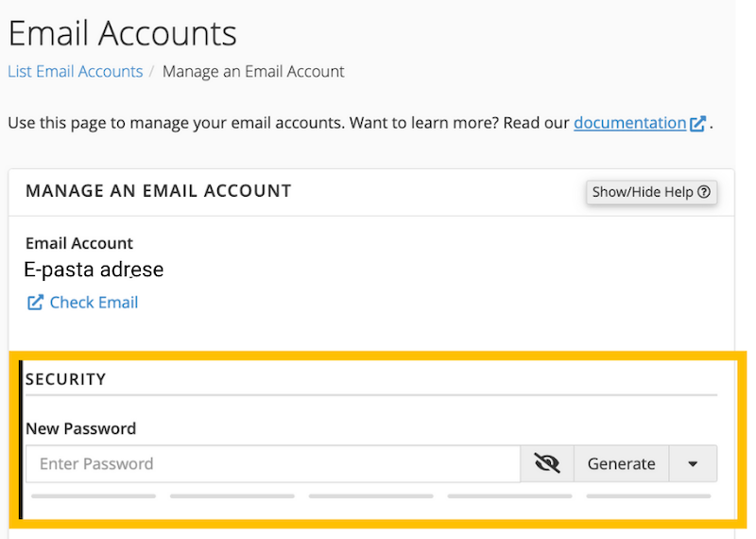Select the Manage an Email Account breadcrumb
This screenshot has width=756, height=539.
[x=253, y=72]
